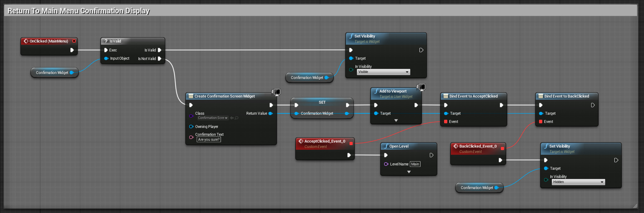Click monitor icon on Create Confirmation Screen Widget

click(276, 92)
